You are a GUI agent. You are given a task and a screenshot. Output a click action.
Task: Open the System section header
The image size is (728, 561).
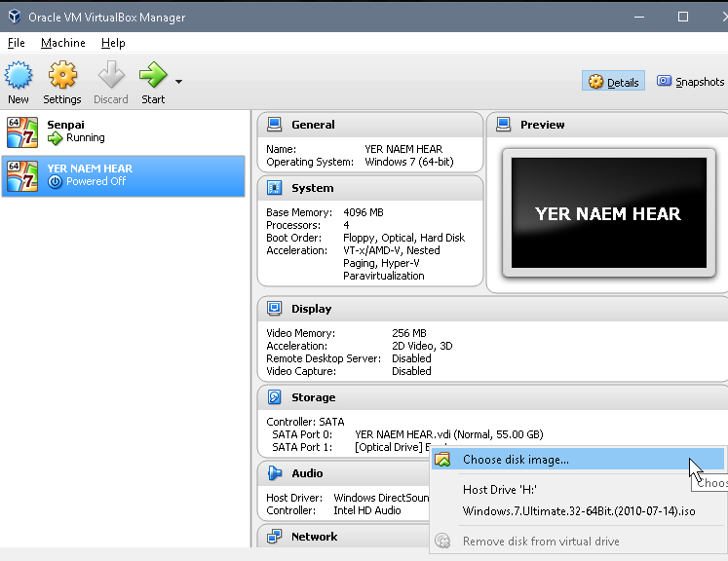[x=370, y=188]
